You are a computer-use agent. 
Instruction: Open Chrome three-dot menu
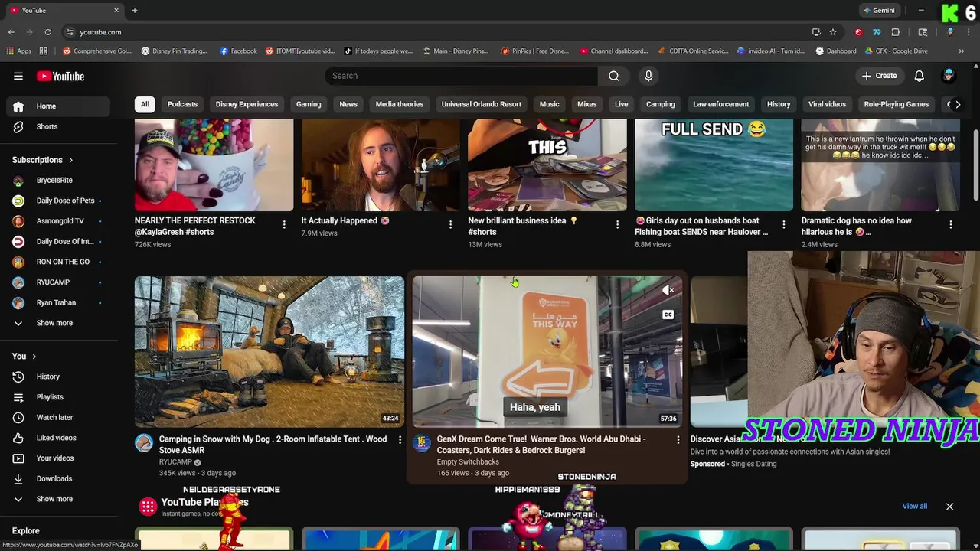(x=969, y=32)
